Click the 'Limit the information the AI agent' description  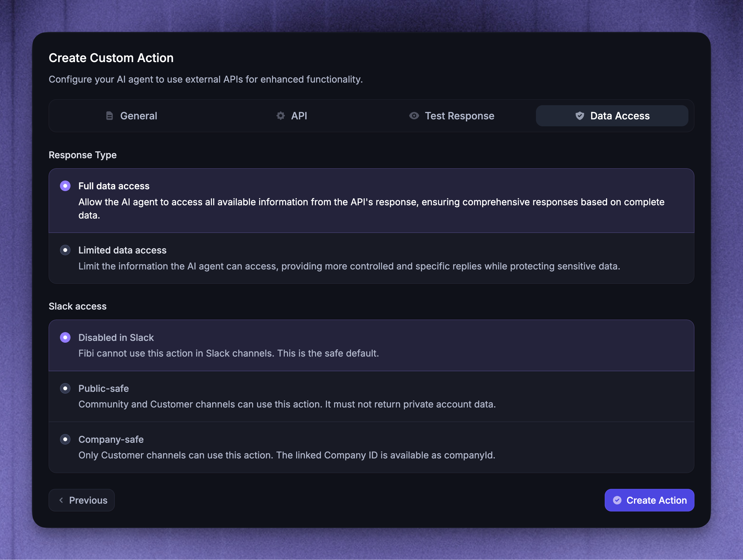click(349, 266)
